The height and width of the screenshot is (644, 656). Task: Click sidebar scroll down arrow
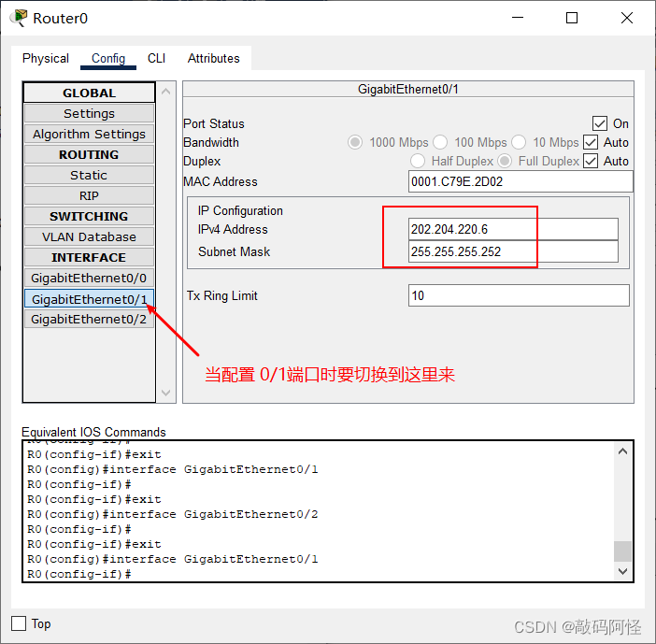(x=166, y=393)
